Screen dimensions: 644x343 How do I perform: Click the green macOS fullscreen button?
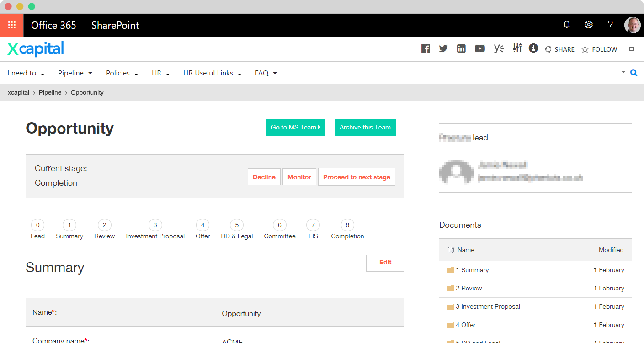32,6
